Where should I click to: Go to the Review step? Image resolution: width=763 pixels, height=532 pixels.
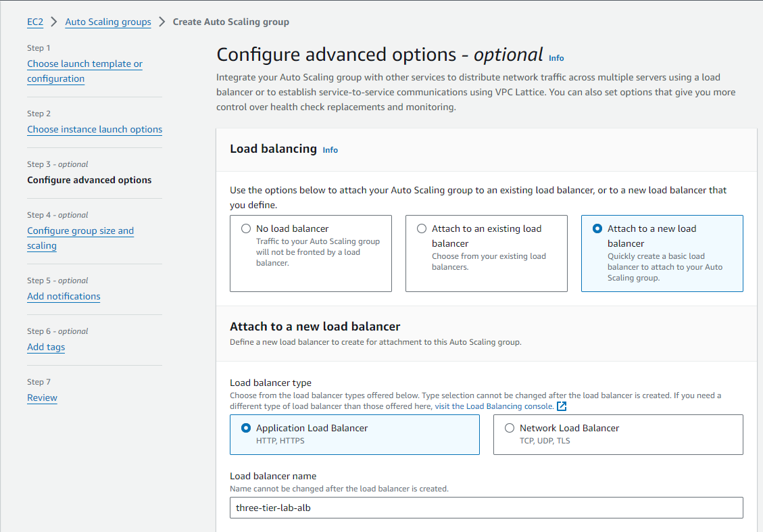point(42,397)
